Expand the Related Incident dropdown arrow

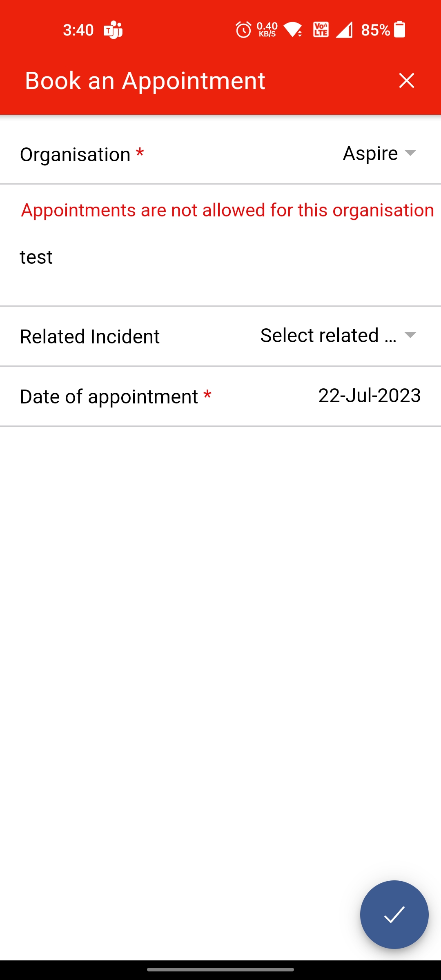tap(410, 335)
